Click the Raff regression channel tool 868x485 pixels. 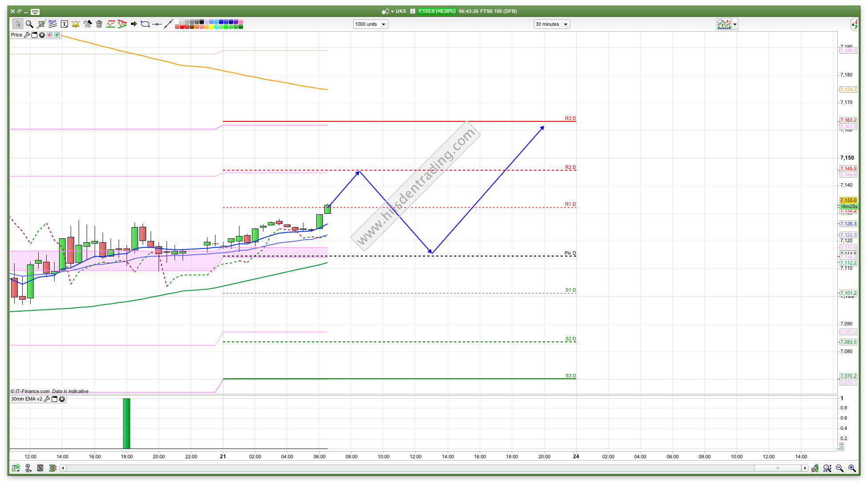tap(52, 24)
